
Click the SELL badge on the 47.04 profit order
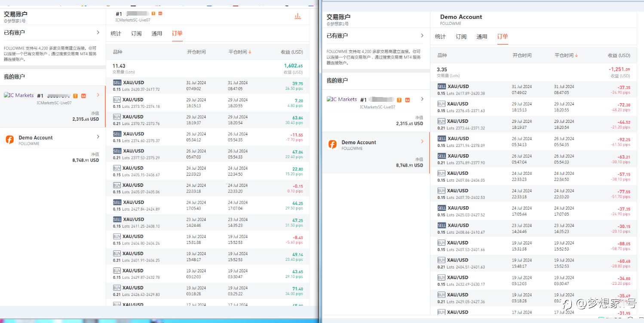(x=117, y=151)
